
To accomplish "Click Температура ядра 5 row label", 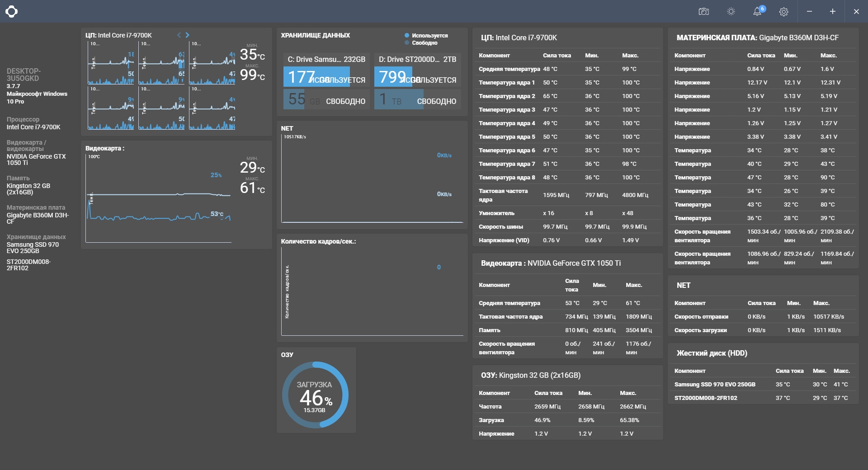I will 507,137.
